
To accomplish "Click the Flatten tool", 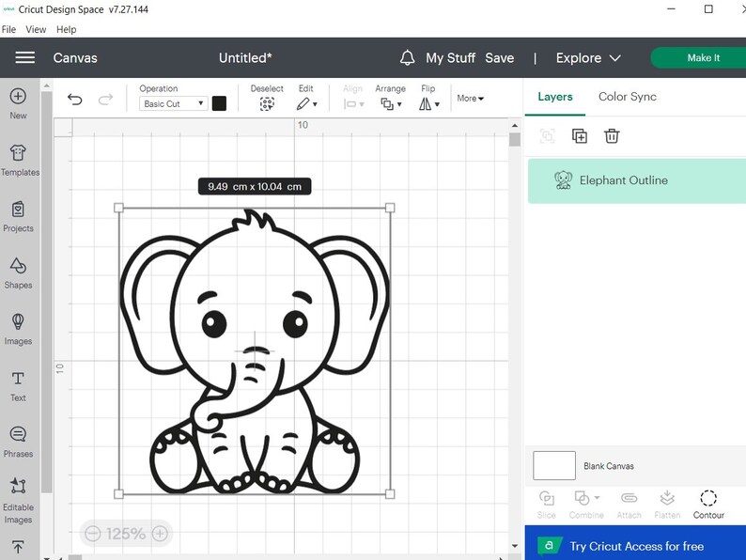I will click(x=667, y=505).
